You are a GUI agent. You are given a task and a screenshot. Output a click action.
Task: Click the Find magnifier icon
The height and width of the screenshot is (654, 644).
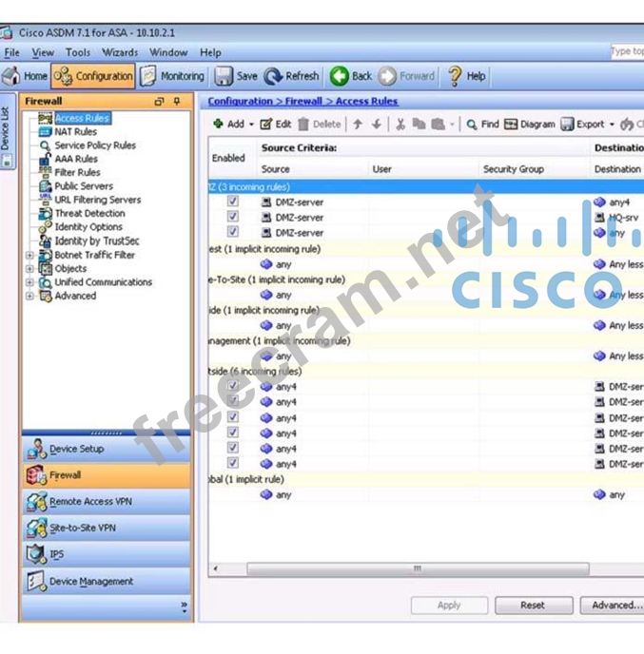pyautogui.click(x=472, y=125)
